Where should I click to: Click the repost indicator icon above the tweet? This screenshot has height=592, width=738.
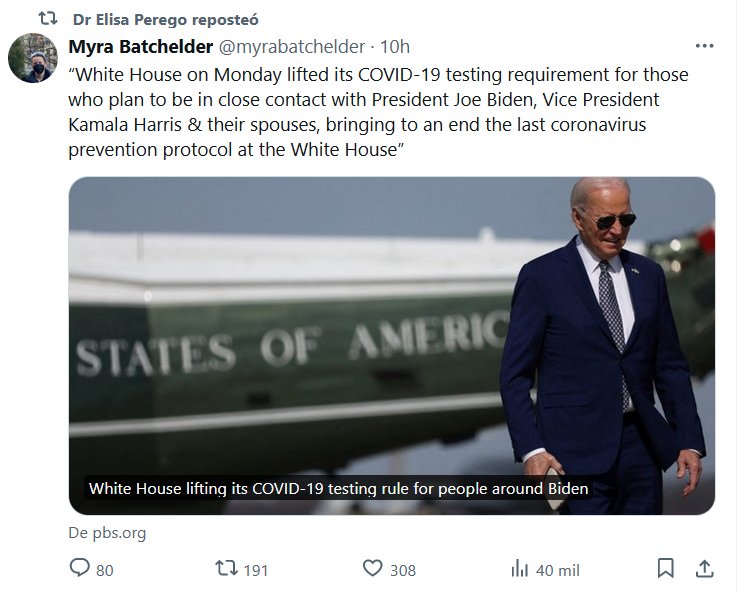(45, 19)
